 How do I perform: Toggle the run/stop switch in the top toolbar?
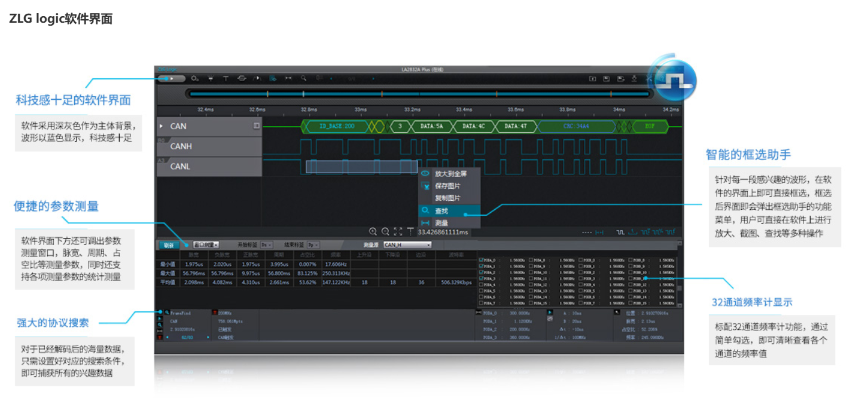pyautogui.click(x=172, y=78)
